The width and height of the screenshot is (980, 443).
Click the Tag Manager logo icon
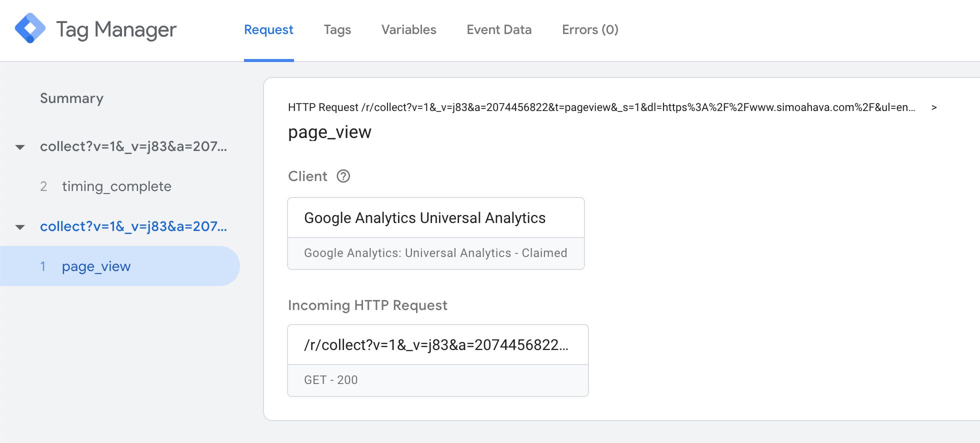point(30,28)
